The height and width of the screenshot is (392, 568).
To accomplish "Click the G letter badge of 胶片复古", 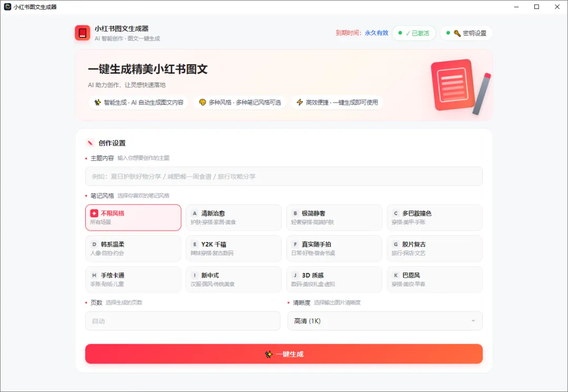I will (x=395, y=244).
